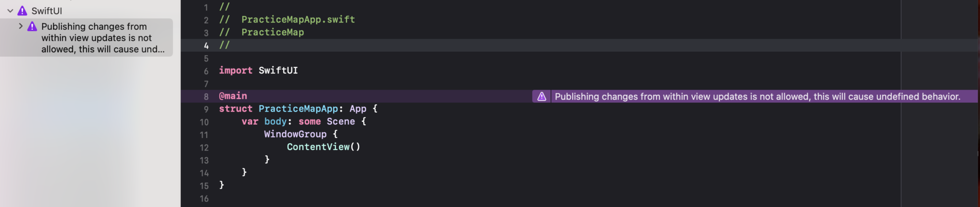Click the purple warning icon beside Publishing changes issue
Screen dimensions: 980x207
tap(32, 26)
